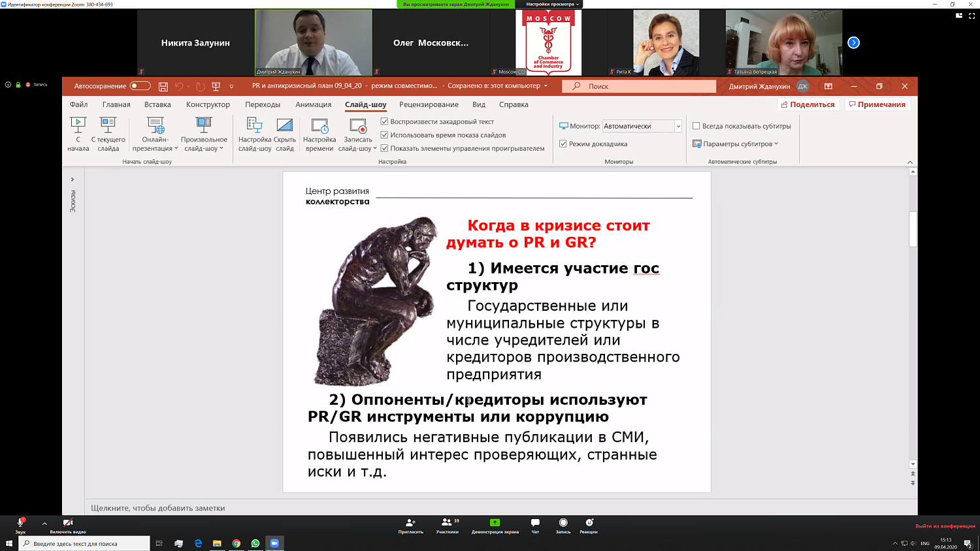Switch to Главная tab

(x=116, y=104)
